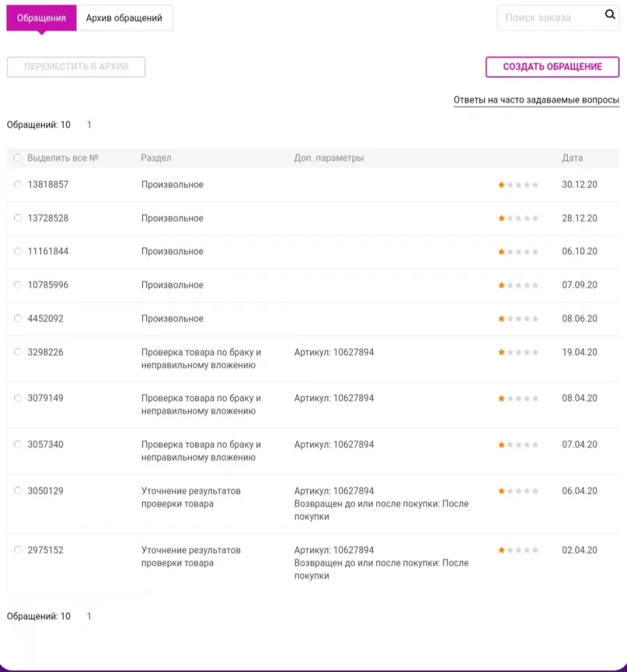Click date 28.12.20
Viewport: 627px width, 672px height.
580,218
